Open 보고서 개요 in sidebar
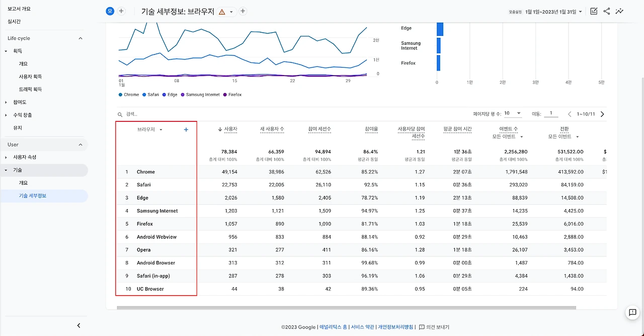Image resolution: width=644 pixels, height=336 pixels. point(19,9)
